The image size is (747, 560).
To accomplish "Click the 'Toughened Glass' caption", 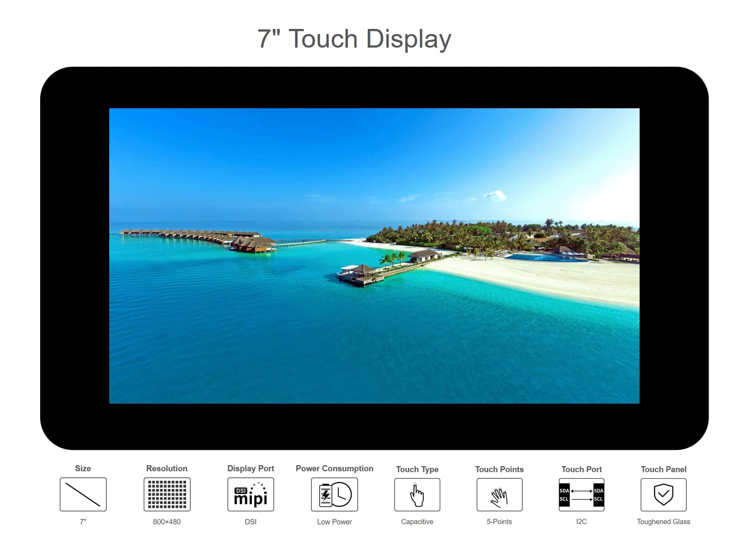I will pyautogui.click(x=663, y=522).
